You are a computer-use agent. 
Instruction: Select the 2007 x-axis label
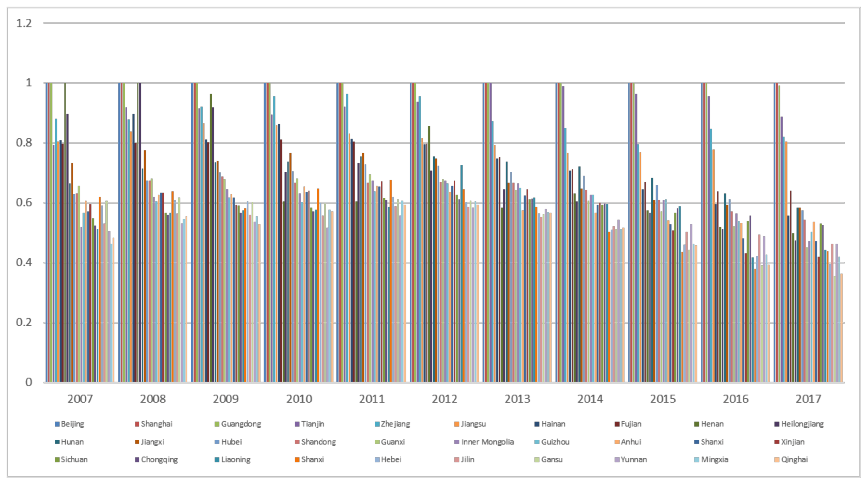click(x=80, y=399)
